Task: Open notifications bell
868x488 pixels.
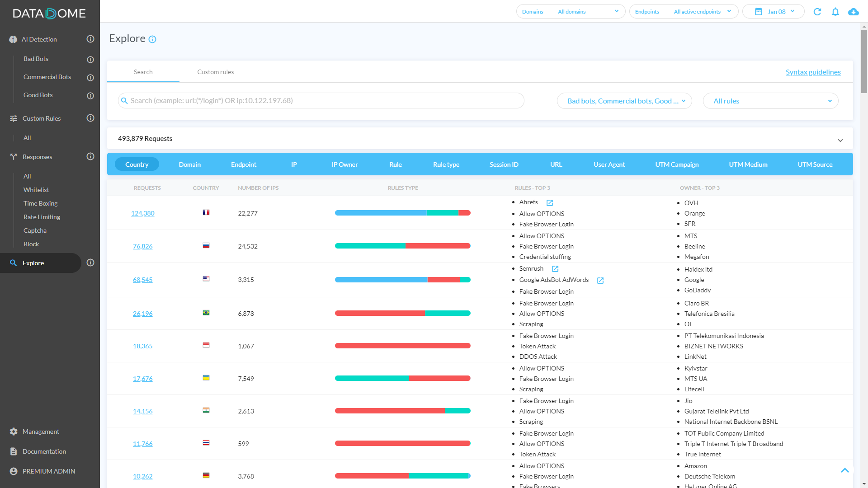Action: [x=835, y=12]
